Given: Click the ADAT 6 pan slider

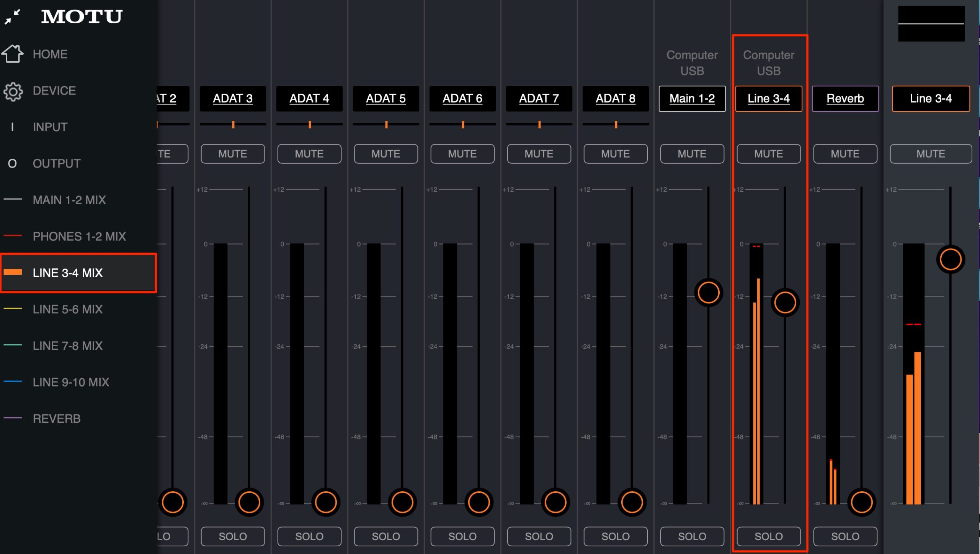Looking at the screenshot, I should (x=462, y=124).
